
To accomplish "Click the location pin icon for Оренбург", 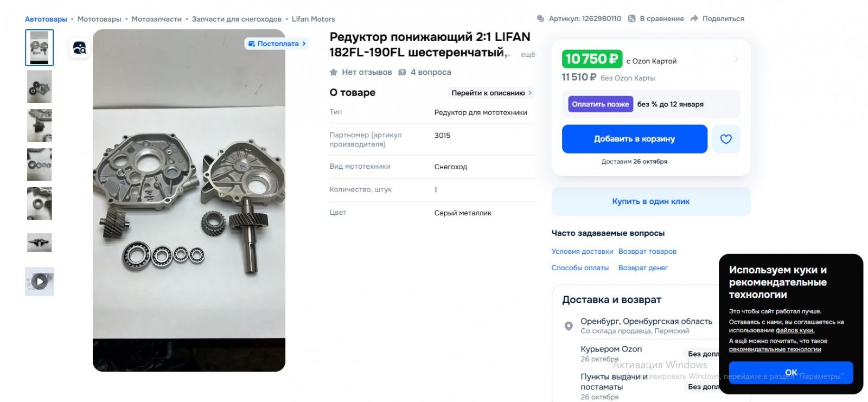I will click(569, 326).
